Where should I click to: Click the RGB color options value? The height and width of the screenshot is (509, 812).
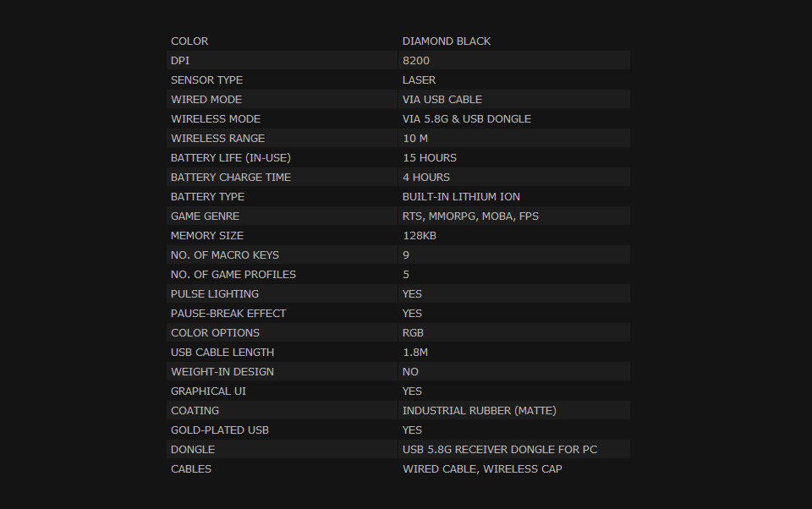pyautogui.click(x=413, y=333)
